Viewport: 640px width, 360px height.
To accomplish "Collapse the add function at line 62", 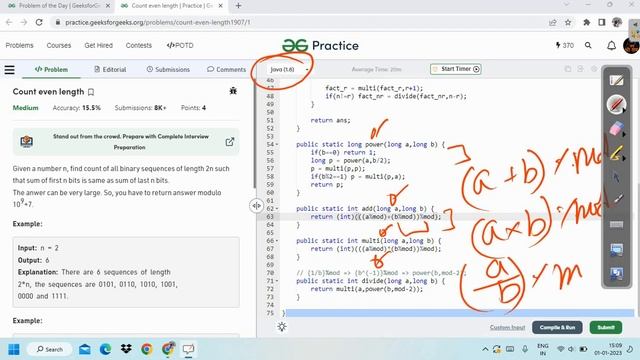I will click(277, 209).
